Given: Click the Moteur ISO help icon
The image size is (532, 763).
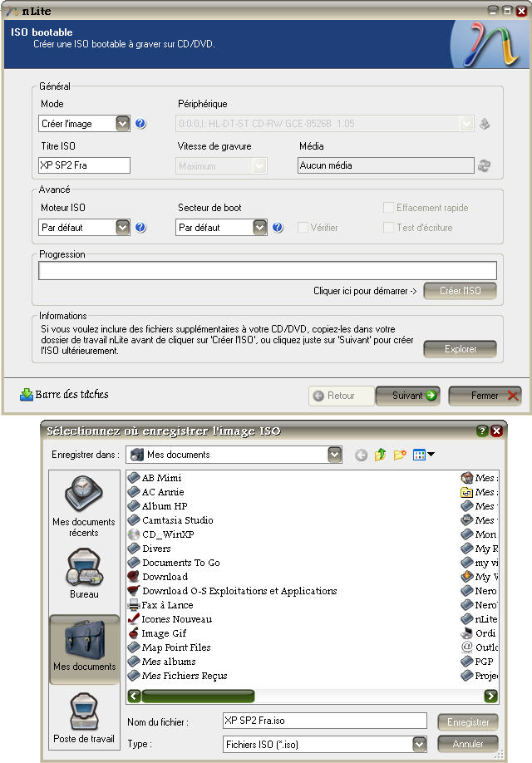Looking at the screenshot, I should pyautogui.click(x=140, y=227).
